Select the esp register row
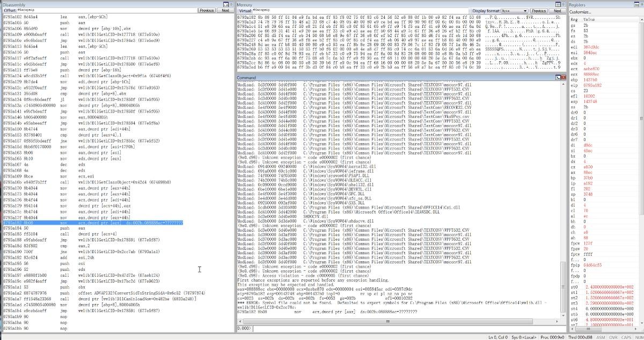644x340 pixels. tap(604, 101)
